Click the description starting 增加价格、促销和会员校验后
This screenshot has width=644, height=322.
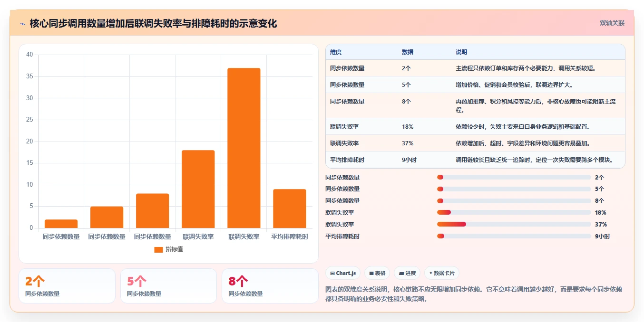(514, 85)
